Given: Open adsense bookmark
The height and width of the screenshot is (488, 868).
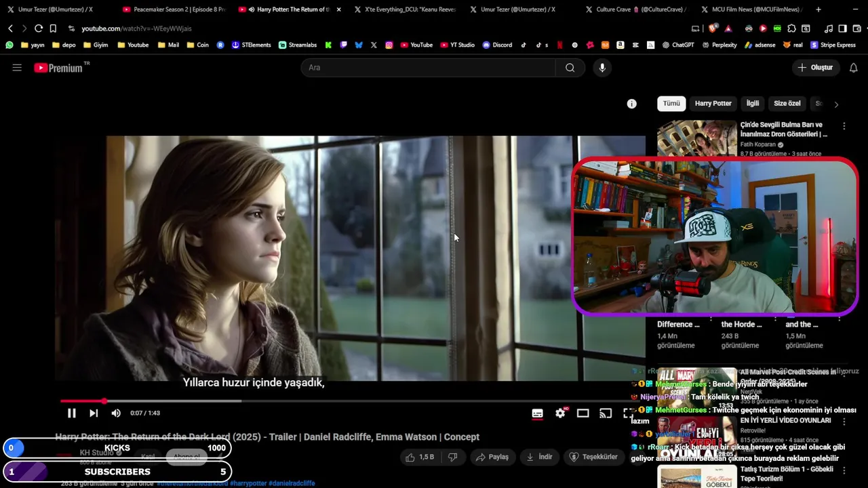Looking at the screenshot, I should (760, 45).
